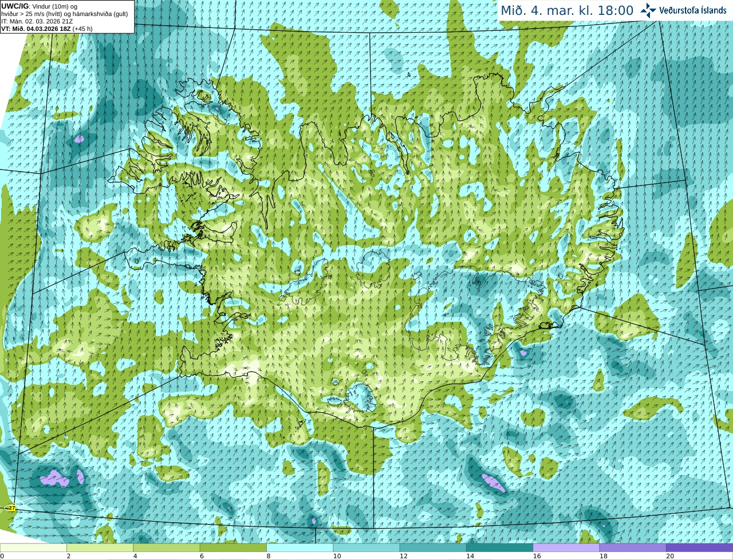Image resolution: width=733 pixels, height=560 pixels.
Task: Select the Veðurstofa Íslands name text
Action: point(692,10)
